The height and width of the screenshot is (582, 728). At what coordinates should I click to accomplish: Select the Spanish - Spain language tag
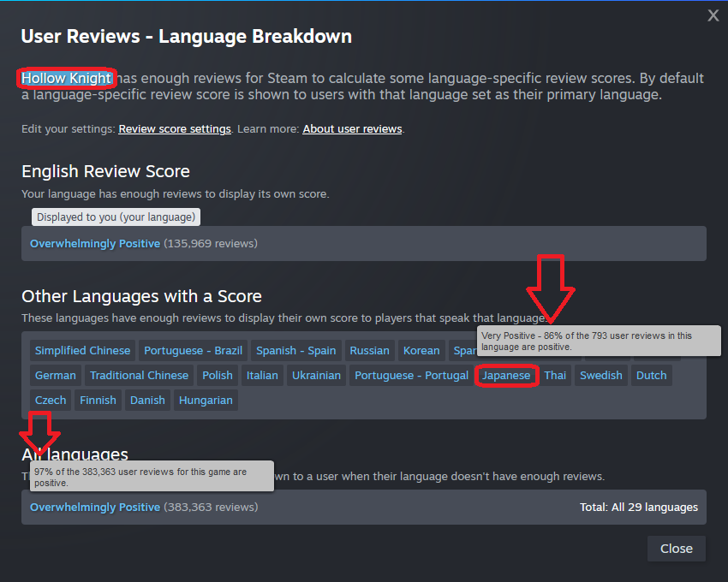296,350
